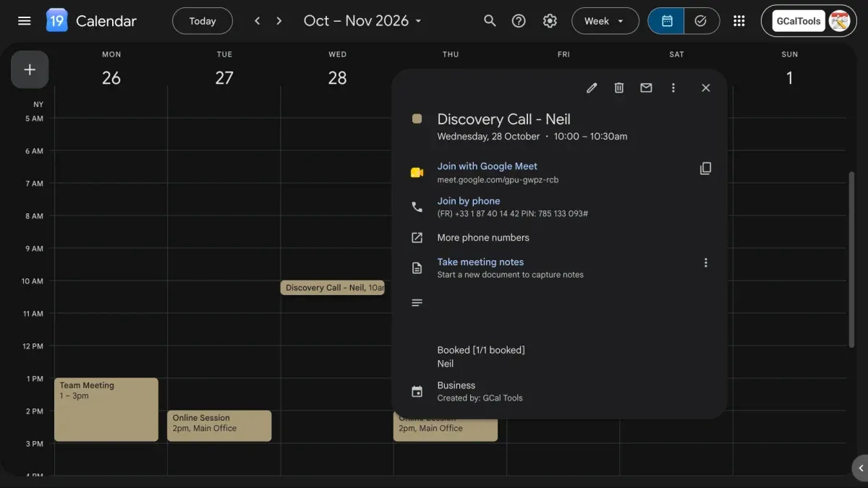
Task: Click the Business calendar name
Action: point(456,385)
